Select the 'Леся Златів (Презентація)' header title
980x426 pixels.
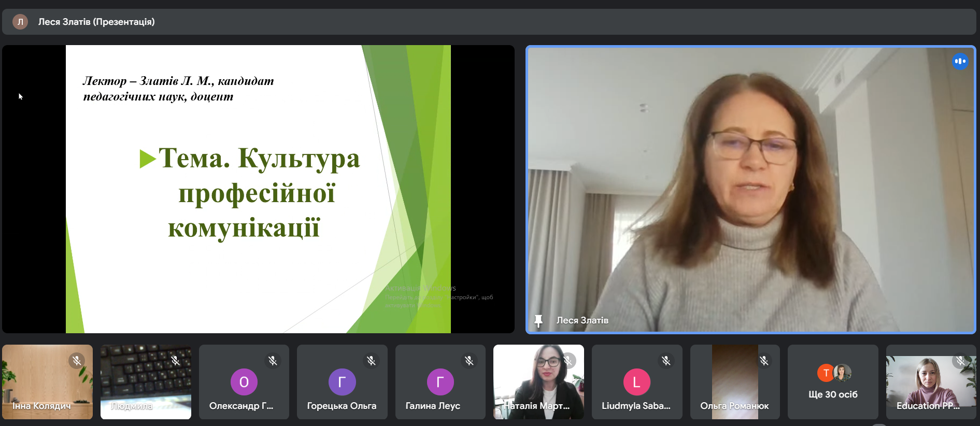click(96, 22)
